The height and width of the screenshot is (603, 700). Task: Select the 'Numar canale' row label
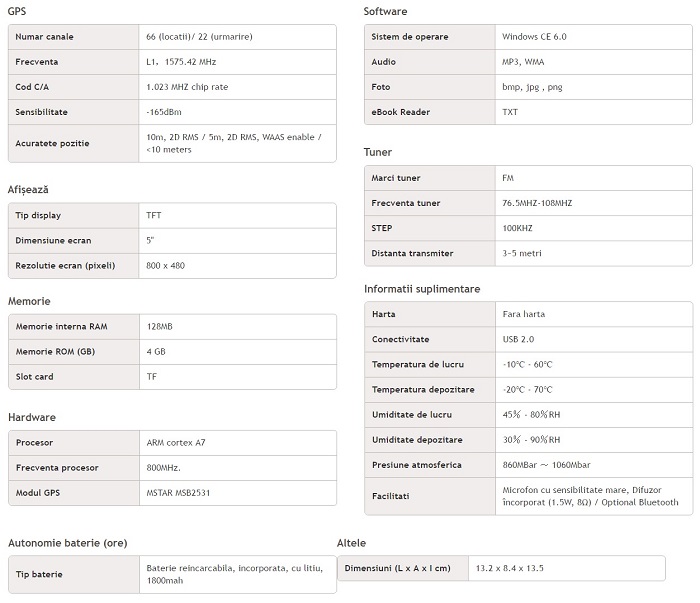(44, 37)
